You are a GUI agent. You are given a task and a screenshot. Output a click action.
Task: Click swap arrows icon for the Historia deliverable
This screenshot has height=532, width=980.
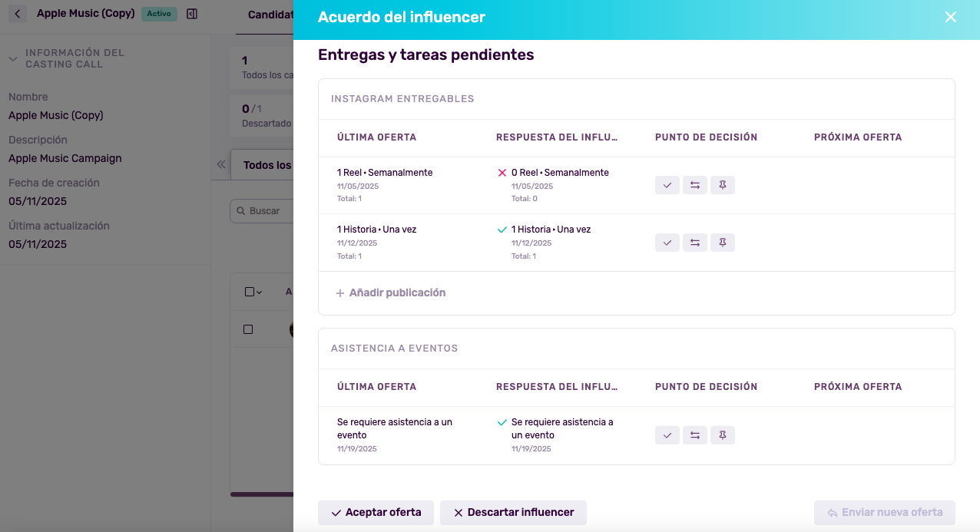695,243
